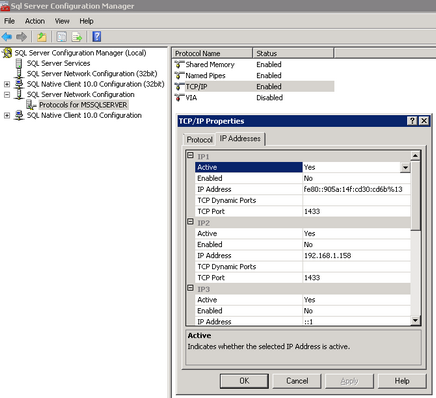Switch to the Protocol tab
The width and height of the screenshot is (436, 398).
[x=199, y=140]
